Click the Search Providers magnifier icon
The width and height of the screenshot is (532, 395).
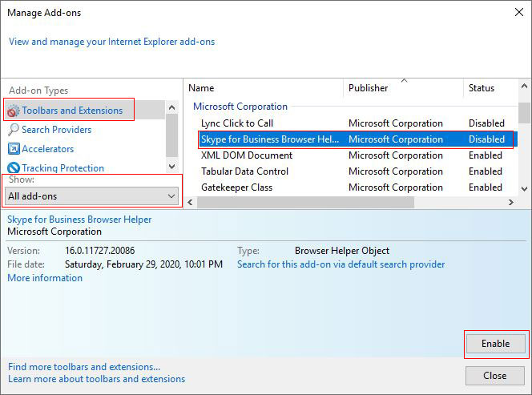pos(14,130)
